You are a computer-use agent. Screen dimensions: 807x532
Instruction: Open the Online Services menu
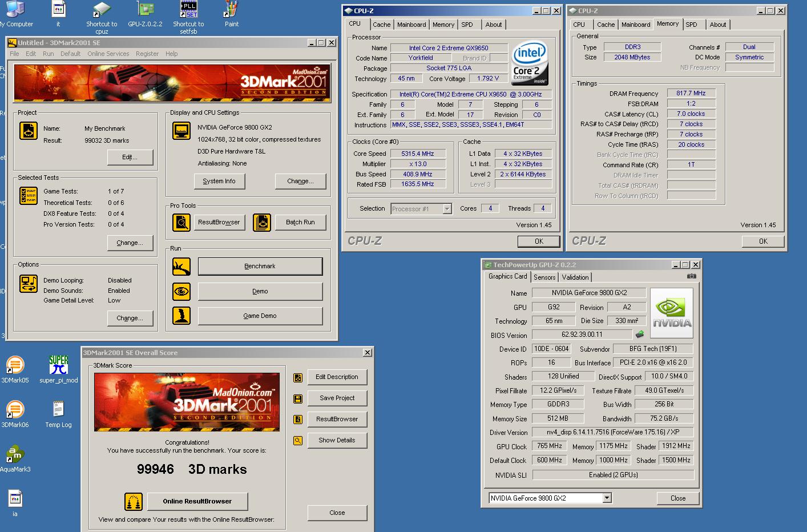coord(108,54)
